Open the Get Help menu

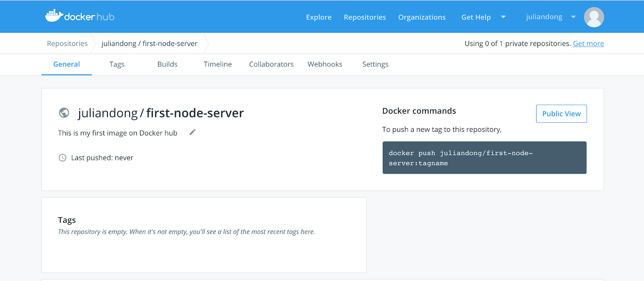click(x=476, y=17)
